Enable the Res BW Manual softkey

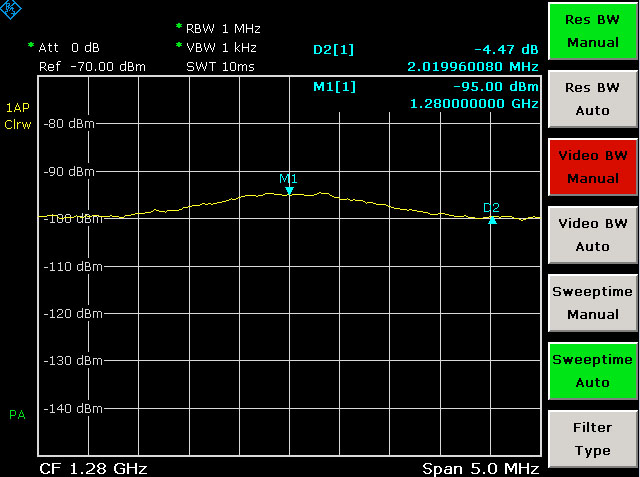pyautogui.click(x=592, y=33)
